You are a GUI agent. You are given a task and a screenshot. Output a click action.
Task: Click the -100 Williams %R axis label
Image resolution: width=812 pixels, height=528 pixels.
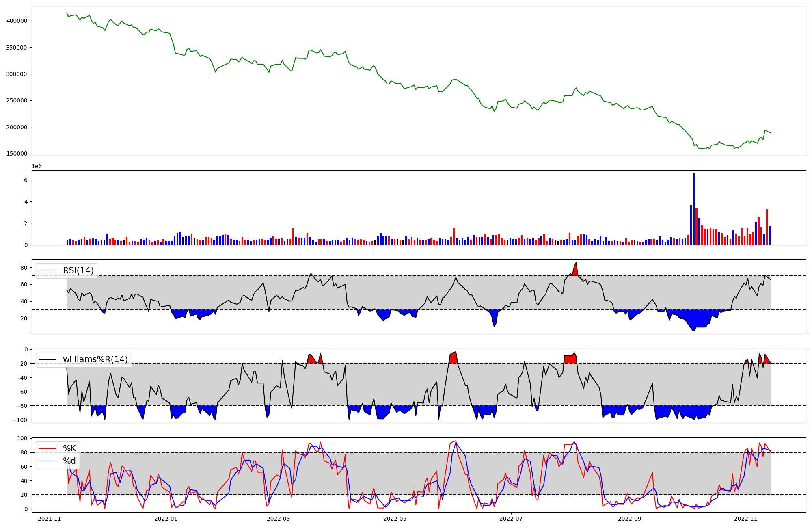pos(20,420)
